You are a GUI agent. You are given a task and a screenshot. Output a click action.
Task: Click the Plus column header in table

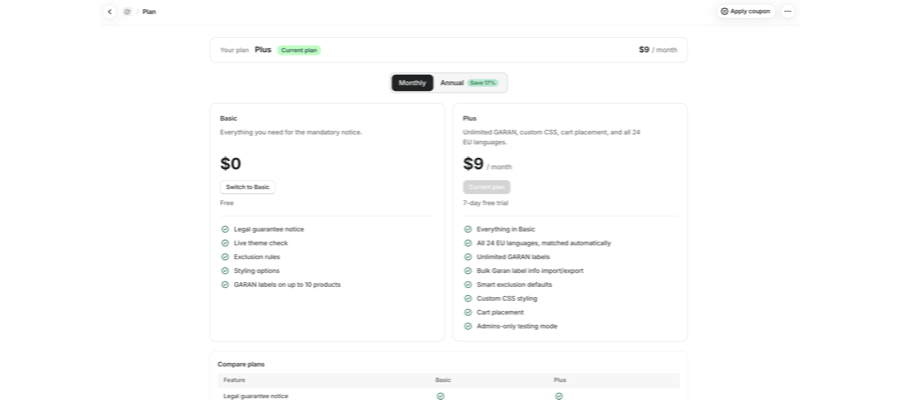coord(560,380)
